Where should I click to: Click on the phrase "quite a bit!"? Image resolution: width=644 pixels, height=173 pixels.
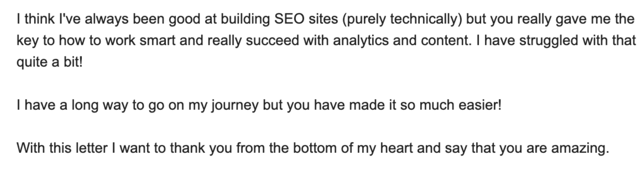[x=50, y=63]
